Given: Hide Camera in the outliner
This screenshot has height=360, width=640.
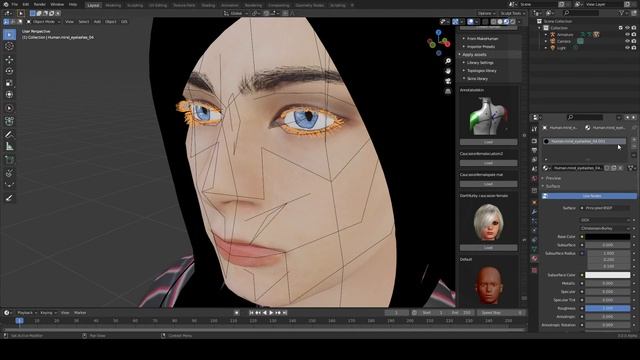Looking at the screenshot, I should coord(627,41).
